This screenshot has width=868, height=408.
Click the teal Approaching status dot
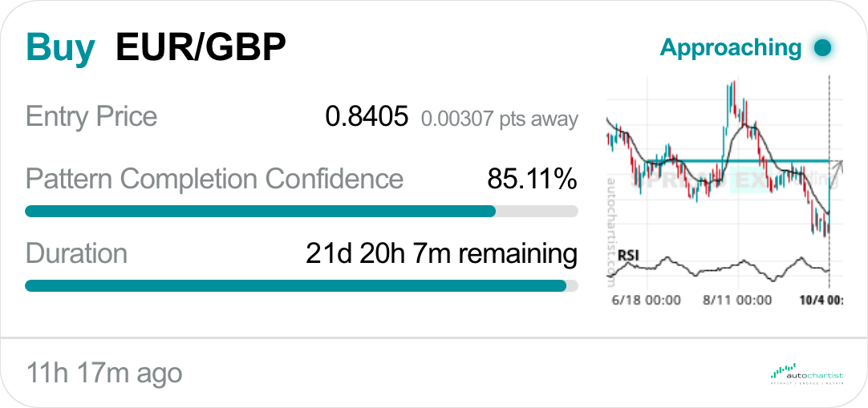pos(821,48)
